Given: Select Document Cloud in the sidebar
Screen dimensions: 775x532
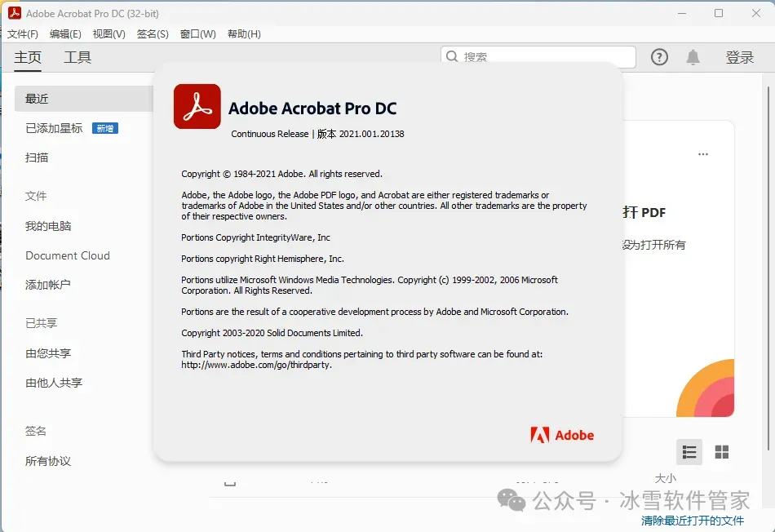Looking at the screenshot, I should pyautogui.click(x=68, y=255).
